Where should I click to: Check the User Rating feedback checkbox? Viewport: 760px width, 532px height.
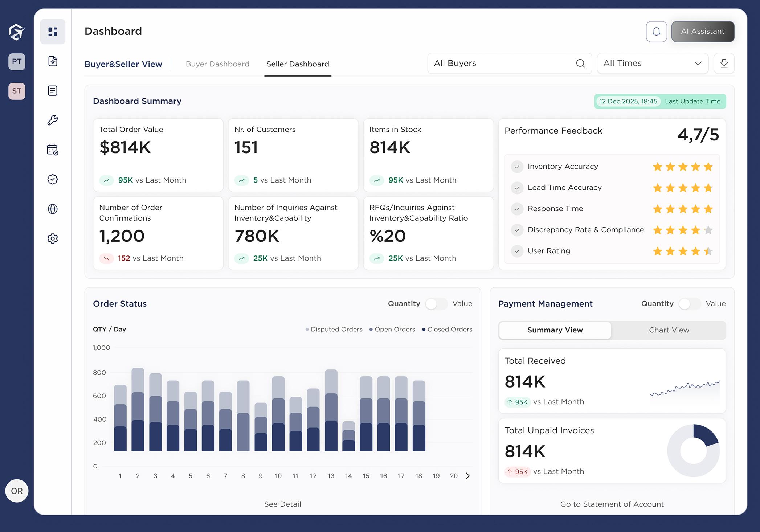[x=517, y=251]
